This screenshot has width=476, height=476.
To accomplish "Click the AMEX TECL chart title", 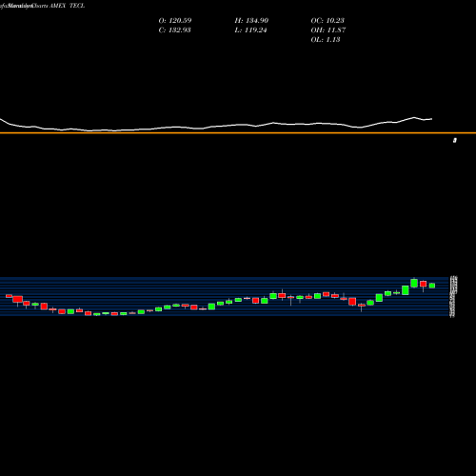I will 68,6.
